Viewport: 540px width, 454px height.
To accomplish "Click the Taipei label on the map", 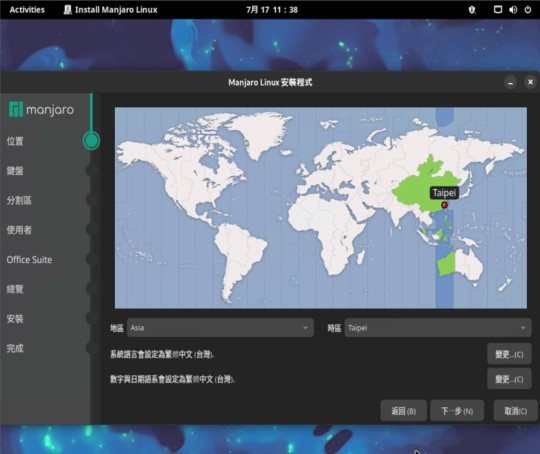I will (444, 193).
